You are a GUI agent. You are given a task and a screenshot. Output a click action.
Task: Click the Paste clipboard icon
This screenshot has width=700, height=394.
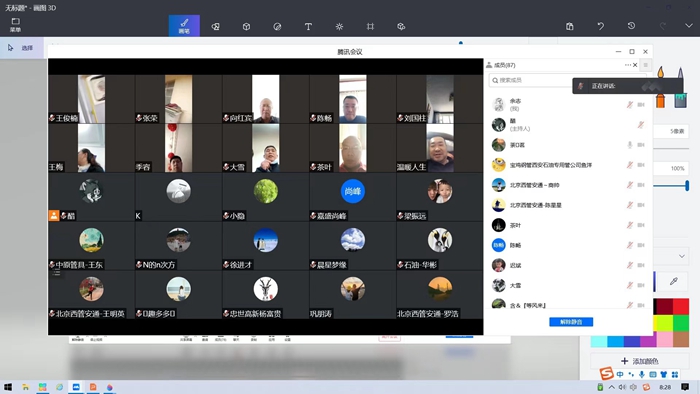point(570,26)
